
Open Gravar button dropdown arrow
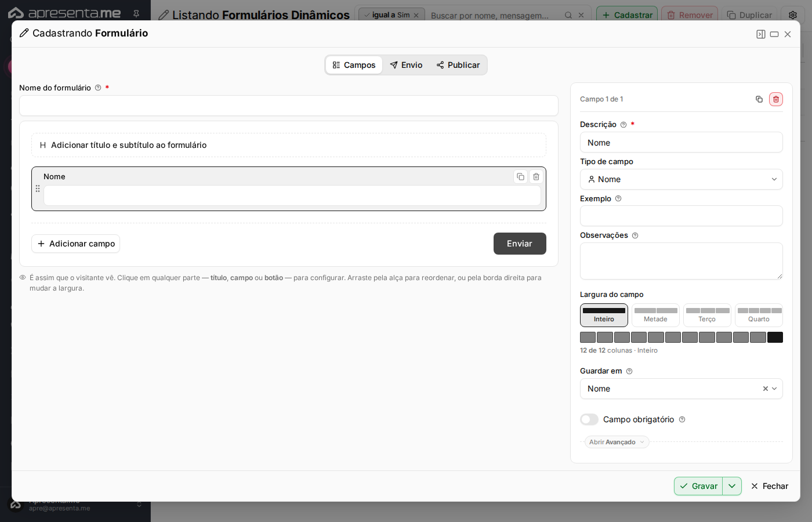(x=732, y=486)
